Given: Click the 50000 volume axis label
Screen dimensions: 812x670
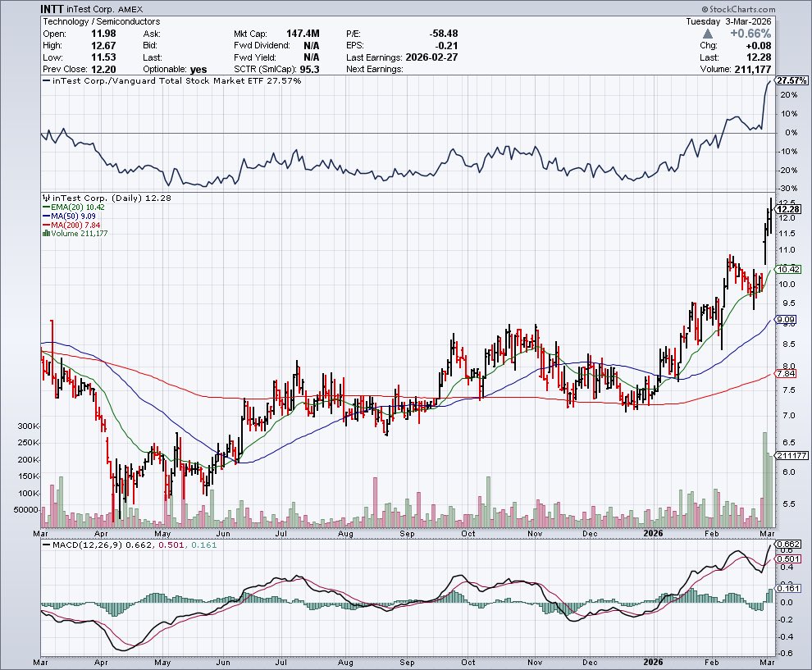Looking at the screenshot, I should tap(26, 510).
